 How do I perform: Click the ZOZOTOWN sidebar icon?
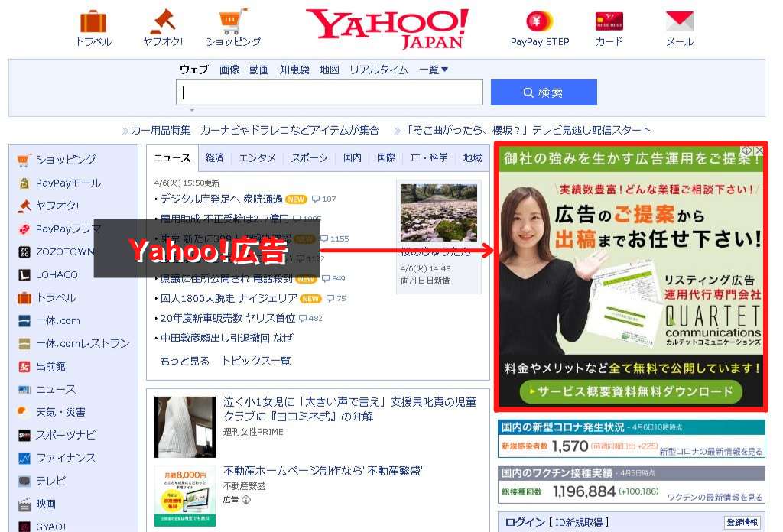coord(24,252)
